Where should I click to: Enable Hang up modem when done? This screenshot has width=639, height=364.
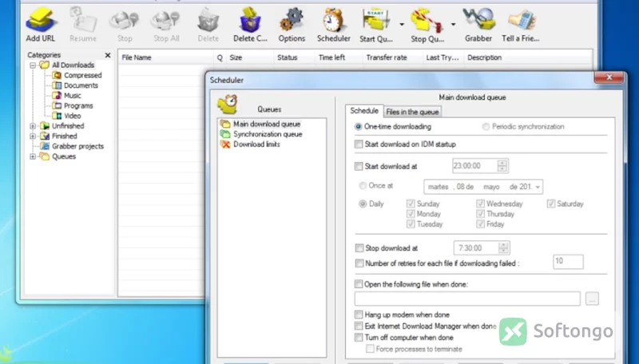pyautogui.click(x=359, y=315)
